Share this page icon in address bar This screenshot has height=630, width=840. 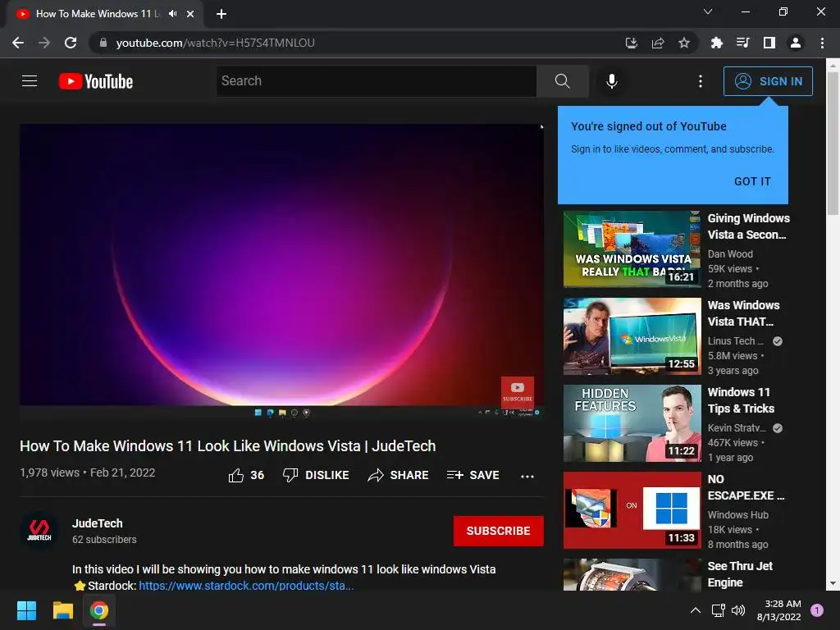[658, 43]
